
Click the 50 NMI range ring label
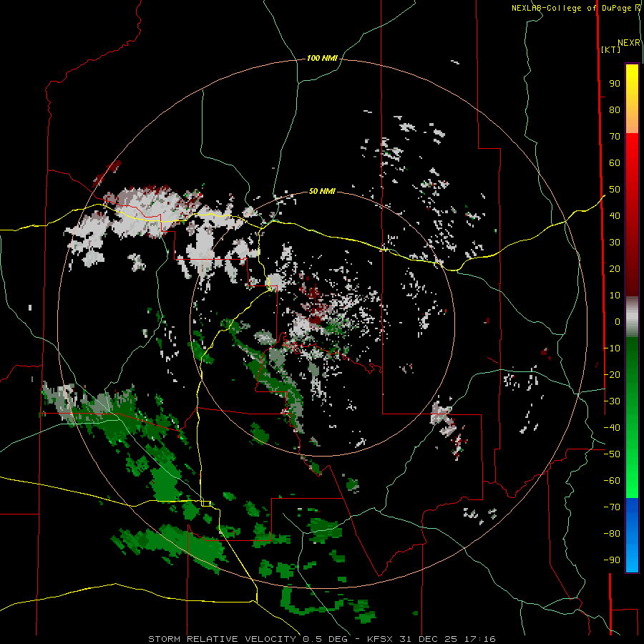point(322,191)
